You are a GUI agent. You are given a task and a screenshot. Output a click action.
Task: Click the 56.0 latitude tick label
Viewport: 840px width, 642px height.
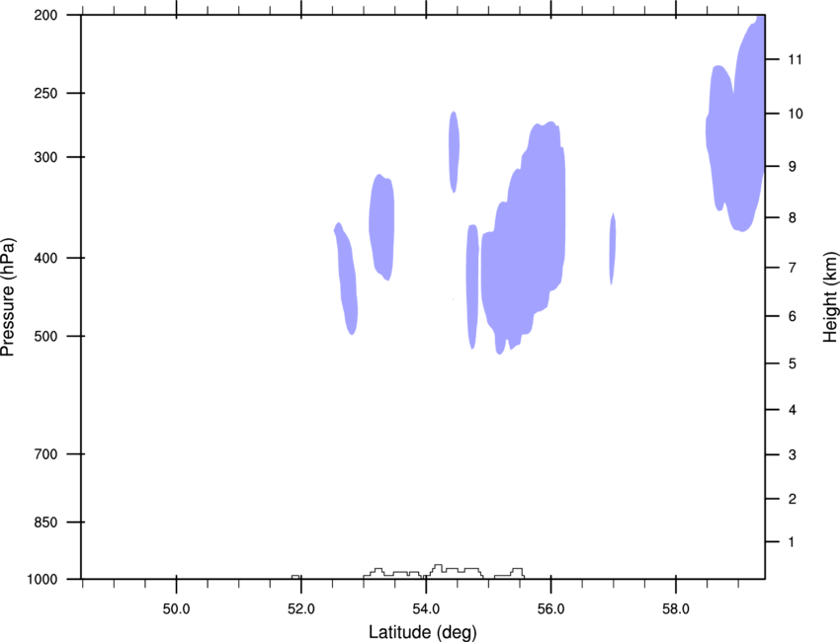coord(550,609)
